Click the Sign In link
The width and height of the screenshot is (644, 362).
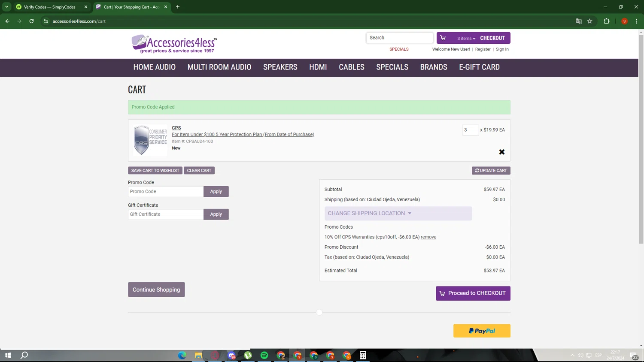[502, 49]
